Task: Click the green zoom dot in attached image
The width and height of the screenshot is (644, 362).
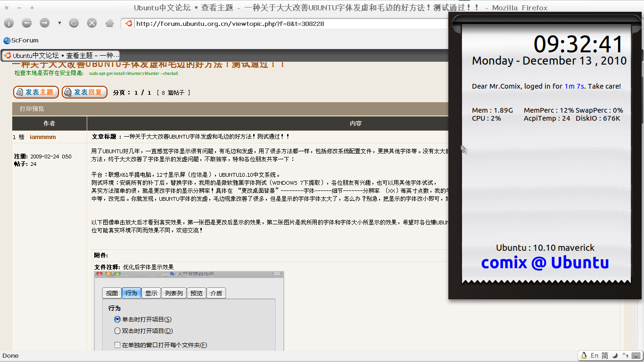Action: [x=117, y=273]
